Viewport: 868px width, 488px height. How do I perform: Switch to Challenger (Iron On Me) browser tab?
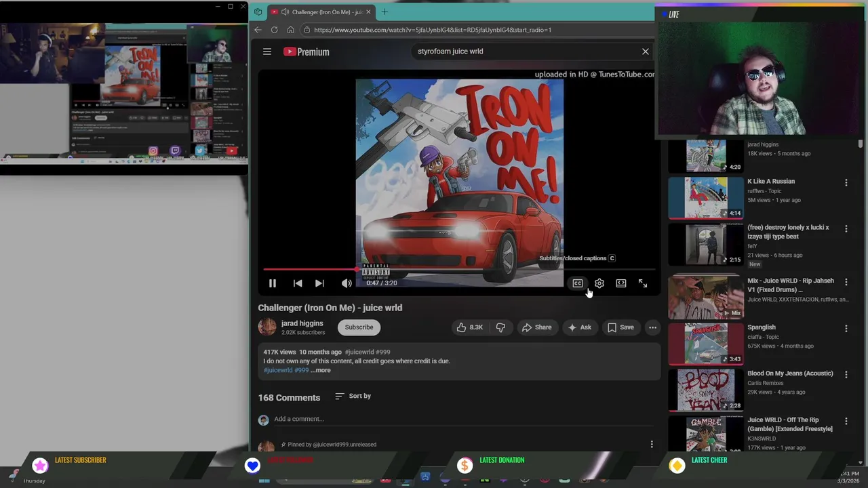pos(322,12)
